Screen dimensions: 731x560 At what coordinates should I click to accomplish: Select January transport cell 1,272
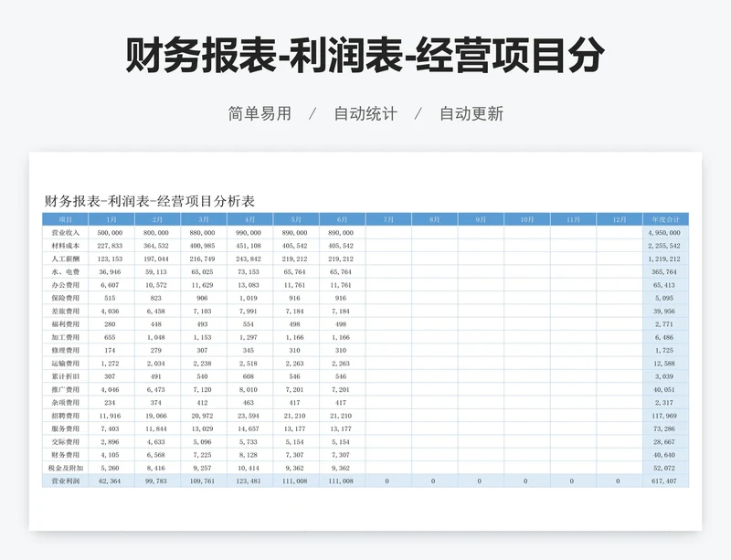pos(110,364)
